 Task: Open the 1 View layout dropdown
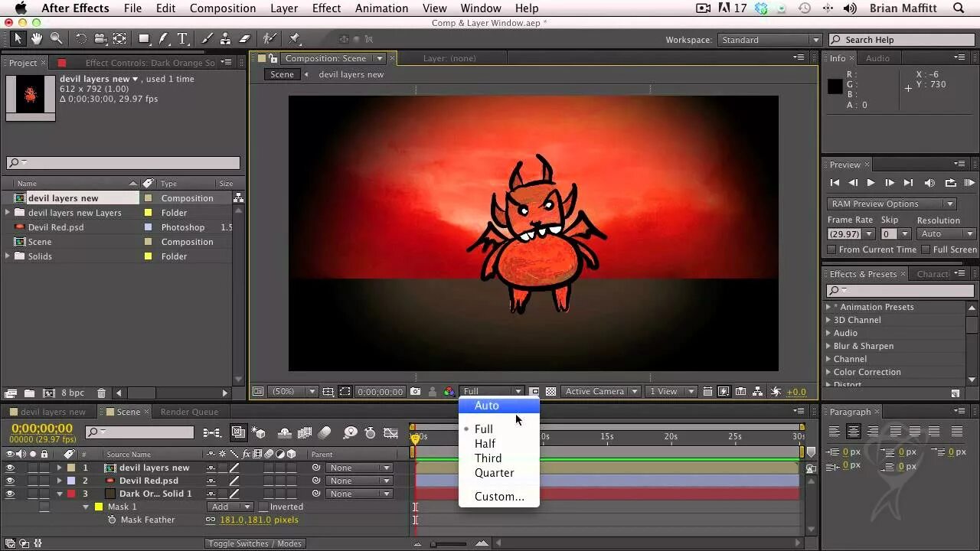(x=671, y=391)
